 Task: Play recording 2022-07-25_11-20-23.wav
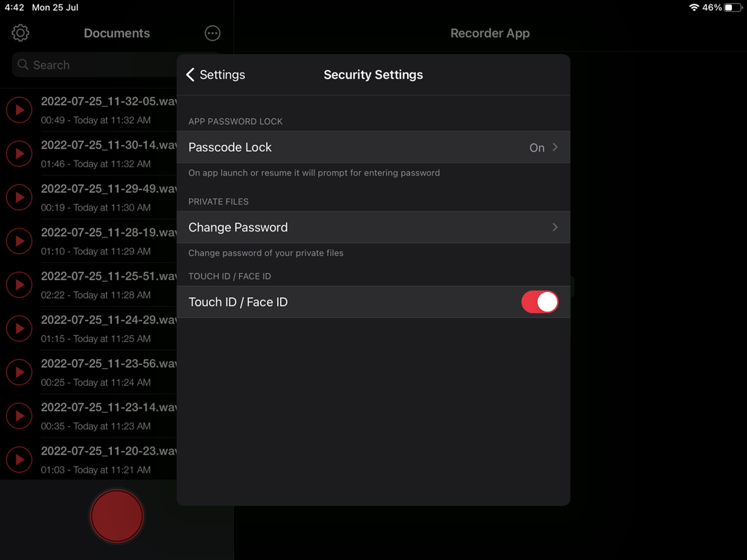point(19,459)
